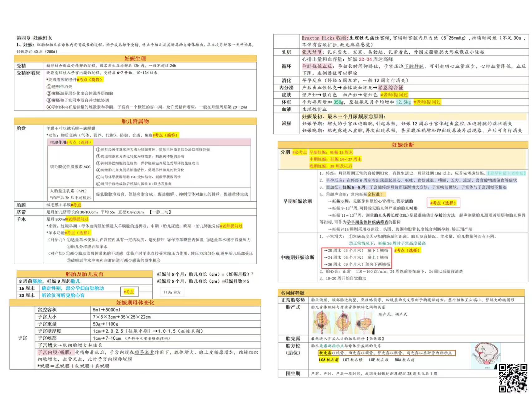The height and width of the screenshot is (399, 532).
Task: Click the pelvis fetal position illustration
Action: pyautogui.click(x=486, y=356)
